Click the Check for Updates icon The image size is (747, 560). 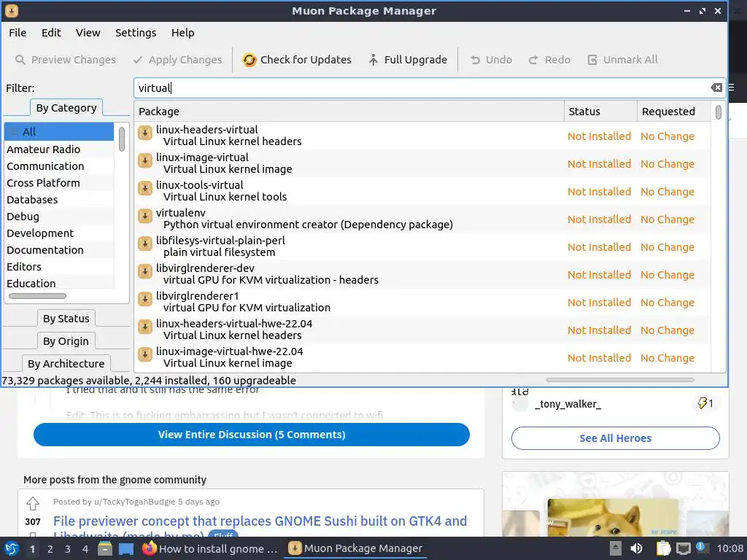tap(249, 60)
